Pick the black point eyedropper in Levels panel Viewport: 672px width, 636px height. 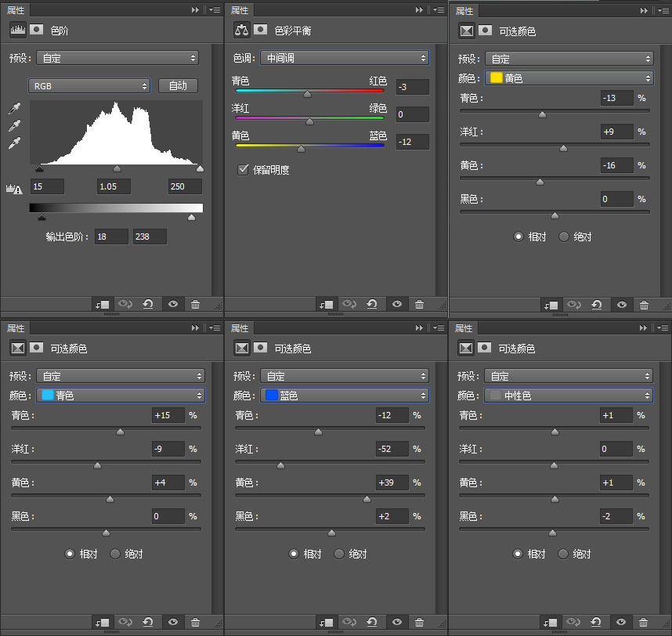(x=15, y=108)
